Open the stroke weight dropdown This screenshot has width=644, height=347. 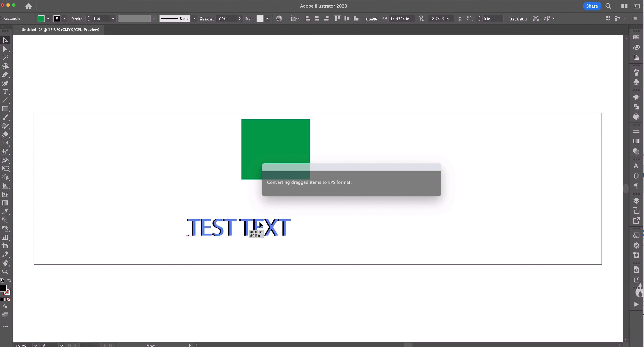point(113,18)
